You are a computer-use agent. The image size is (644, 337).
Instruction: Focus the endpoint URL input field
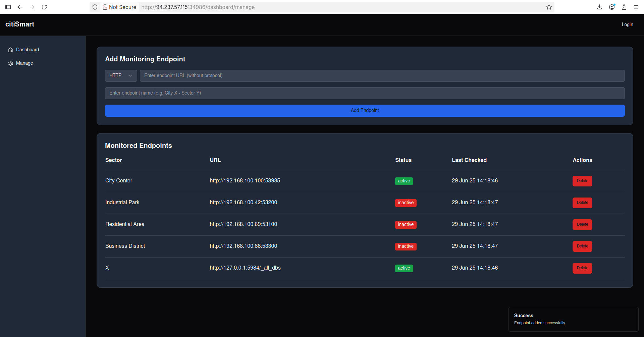(x=382, y=76)
